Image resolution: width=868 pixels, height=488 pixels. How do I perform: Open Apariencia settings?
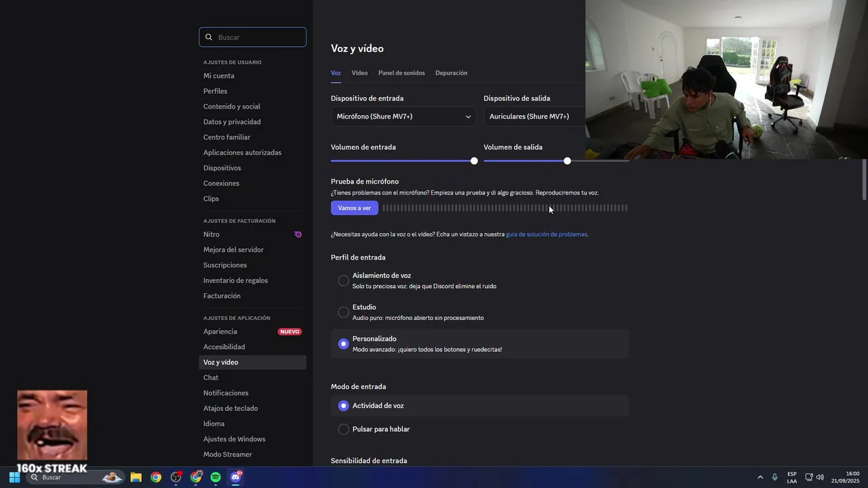[x=252, y=331]
